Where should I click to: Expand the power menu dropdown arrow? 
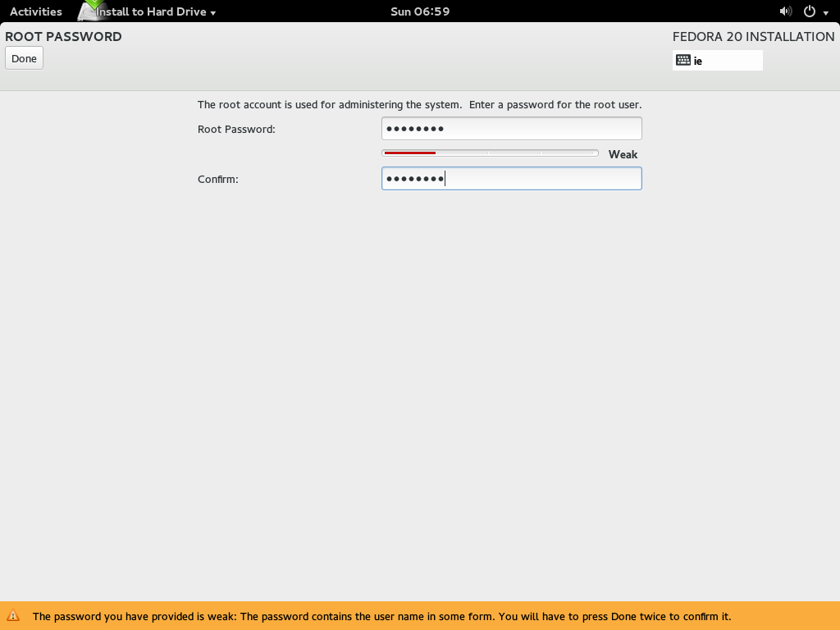(x=825, y=12)
